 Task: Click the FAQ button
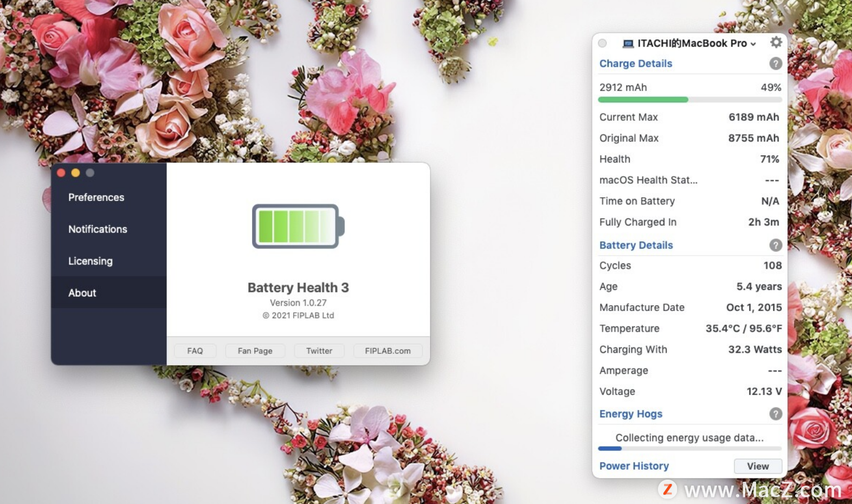click(x=195, y=351)
